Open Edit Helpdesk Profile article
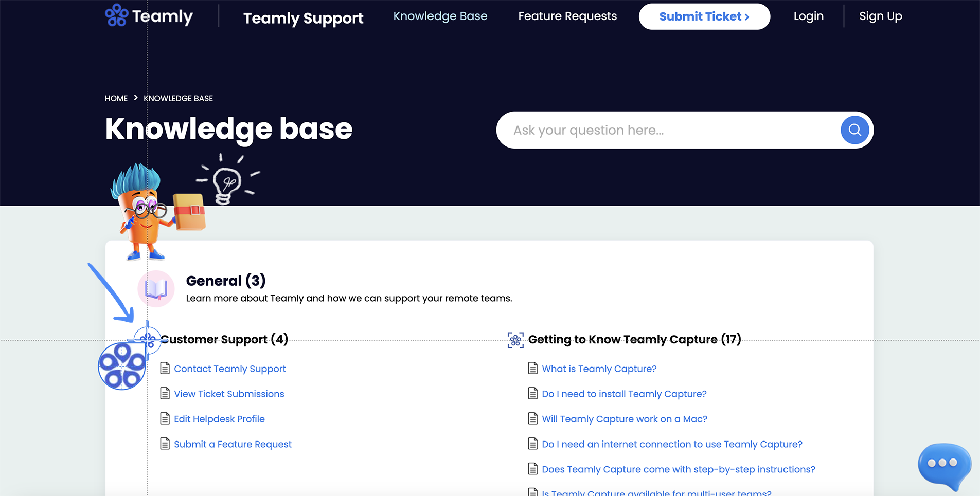Screen dimensions: 980x496 coord(219,419)
